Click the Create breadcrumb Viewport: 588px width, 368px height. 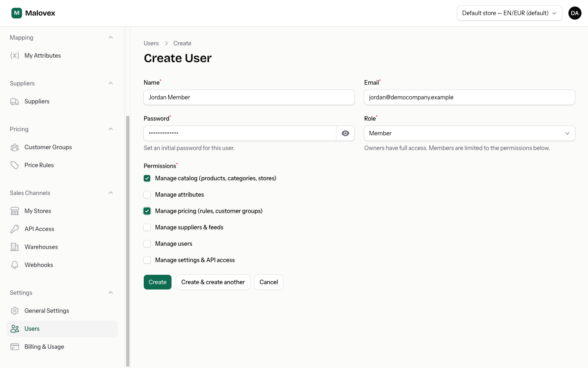tap(182, 43)
